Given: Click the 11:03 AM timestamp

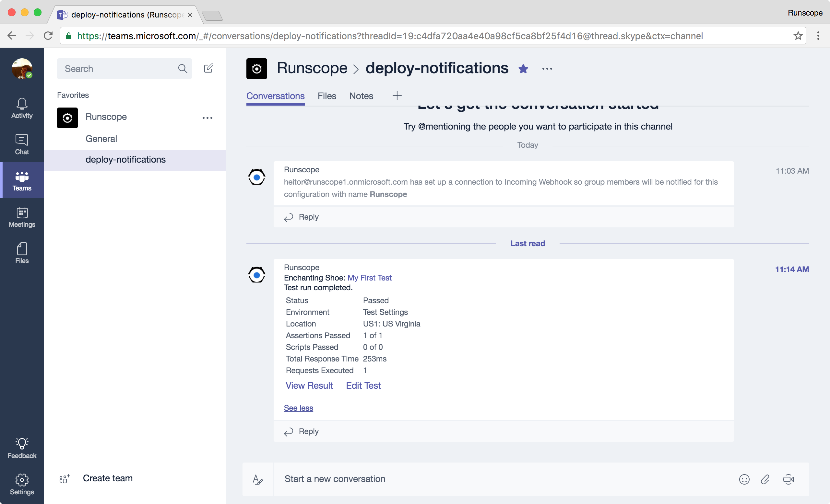Looking at the screenshot, I should (792, 171).
